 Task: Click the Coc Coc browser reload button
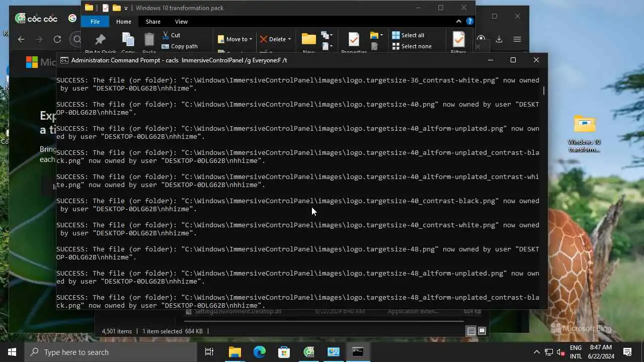point(57,39)
